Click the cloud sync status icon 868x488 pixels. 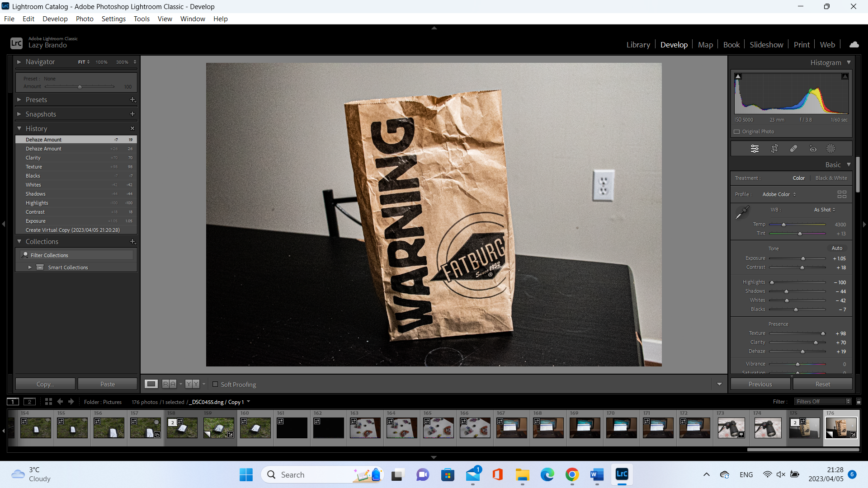854,44
